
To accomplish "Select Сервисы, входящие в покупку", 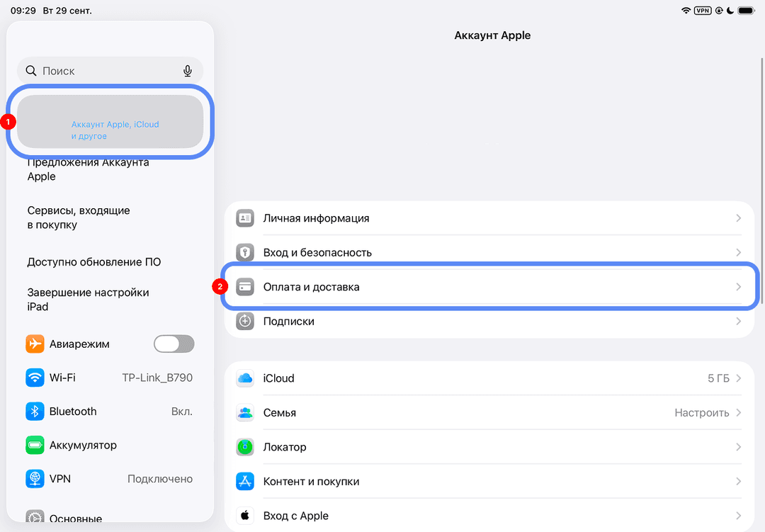I will pos(79,217).
